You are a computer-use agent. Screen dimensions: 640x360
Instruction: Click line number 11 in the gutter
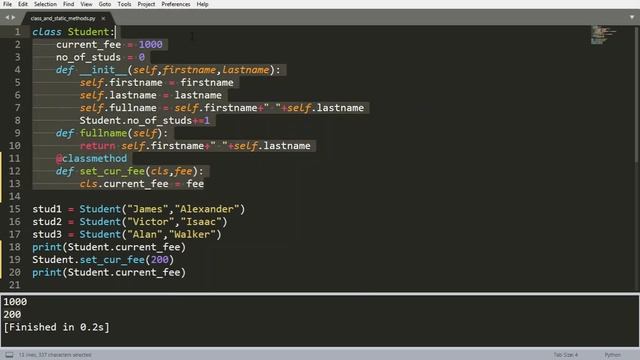pyautogui.click(x=14, y=158)
